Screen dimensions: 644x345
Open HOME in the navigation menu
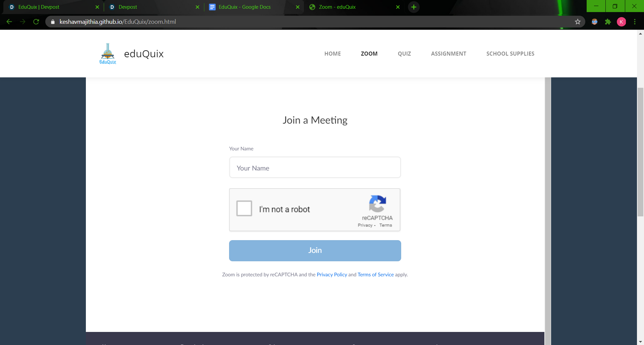coord(332,54)
